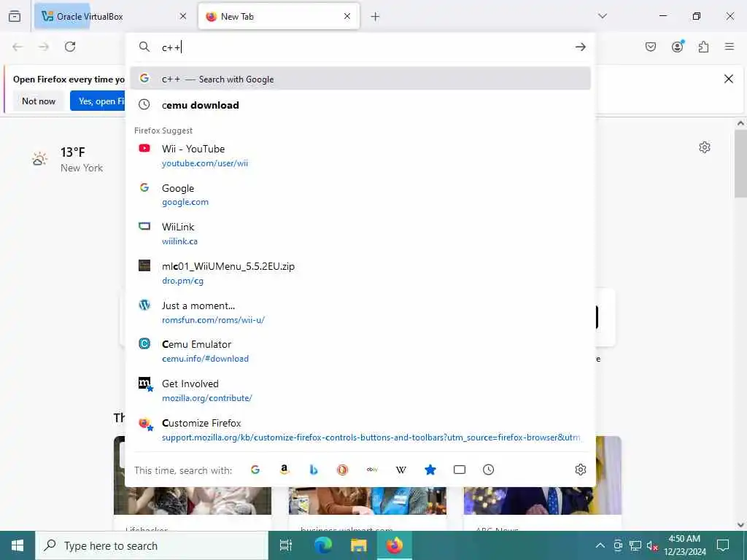This screenshot has height=560, width=747.
Task: Search history with the clock icon
Action: 488,470
